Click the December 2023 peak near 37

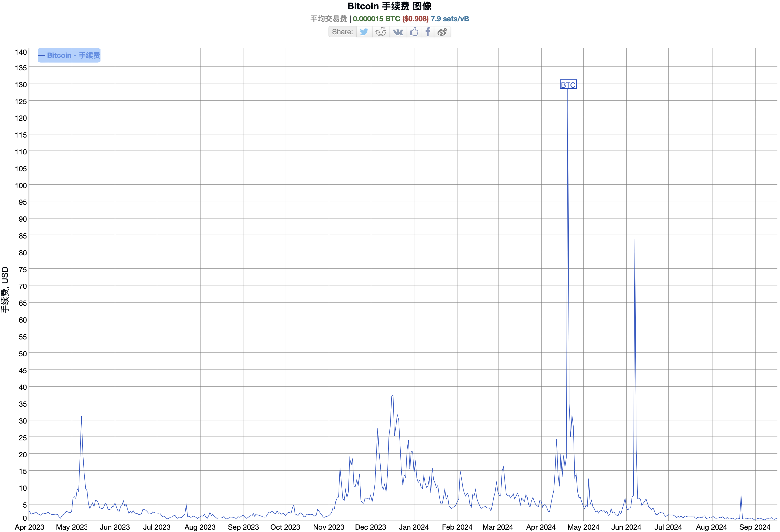click(393, 396)
